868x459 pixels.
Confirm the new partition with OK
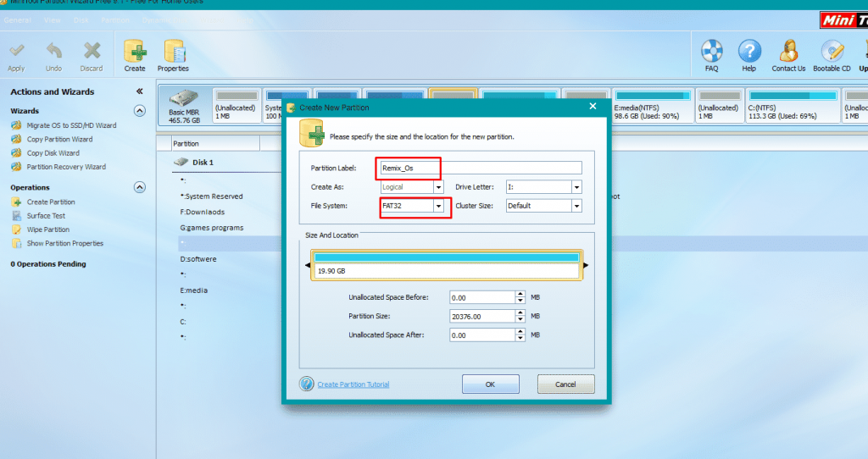coord(491,384)
